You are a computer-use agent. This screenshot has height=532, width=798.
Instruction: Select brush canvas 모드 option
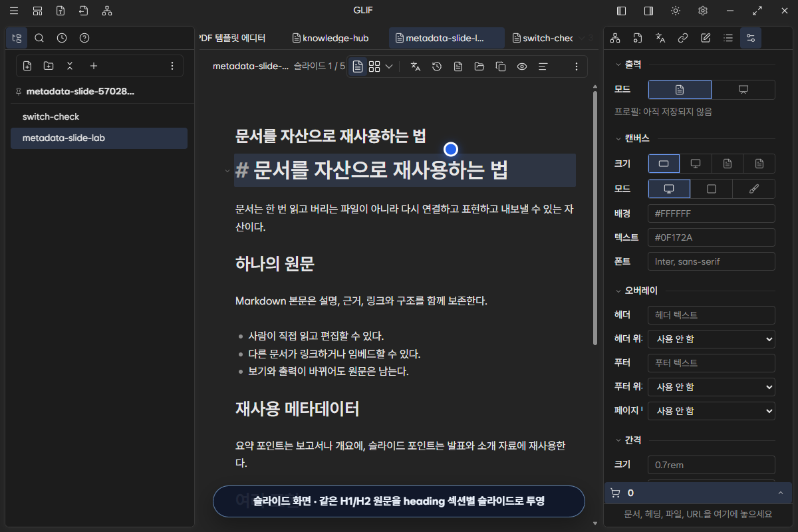tap(754, 189)
